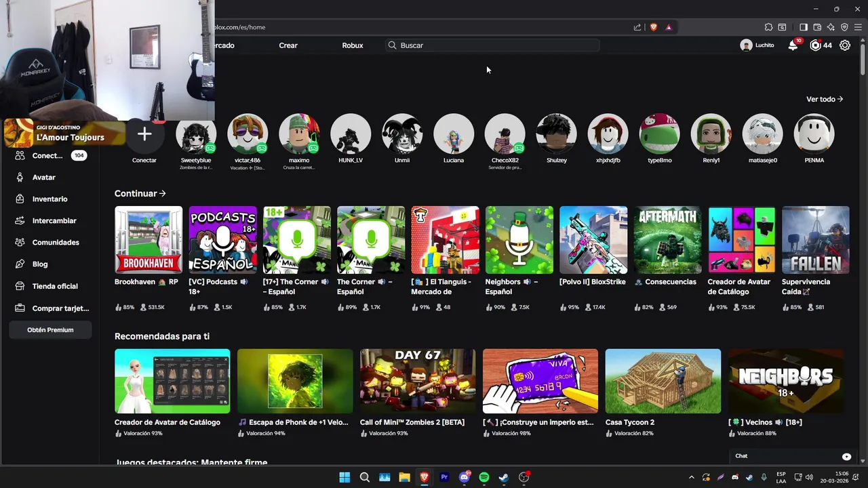
Task: Click the taskbar volume speaker icon
Action: click(808, 477)
